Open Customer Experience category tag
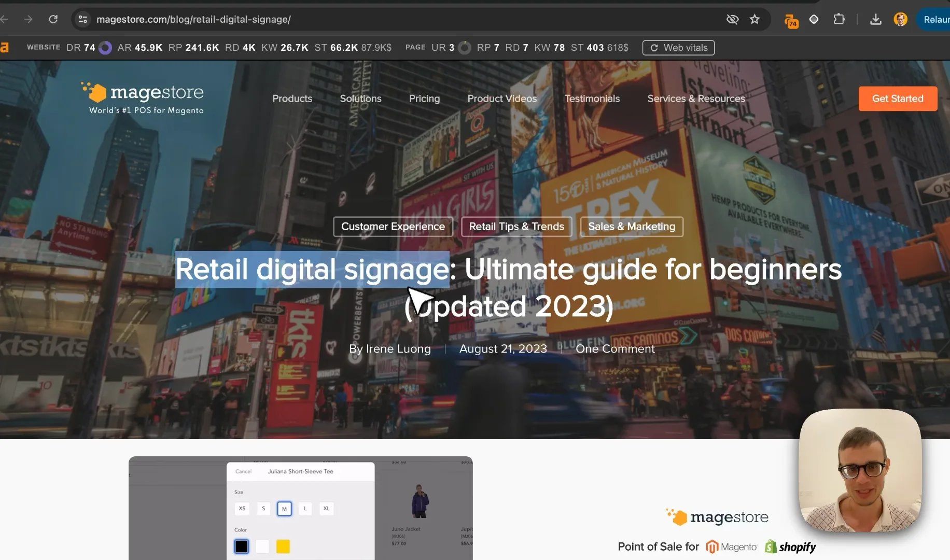 coord(393,227)
